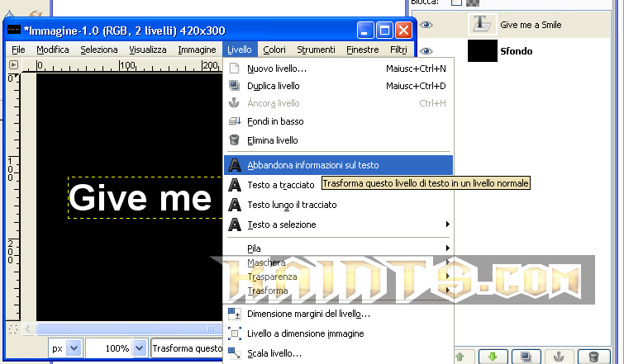Click the 100% zoom value field
Viewport: 624px width, 364px height.
[109, 348]
